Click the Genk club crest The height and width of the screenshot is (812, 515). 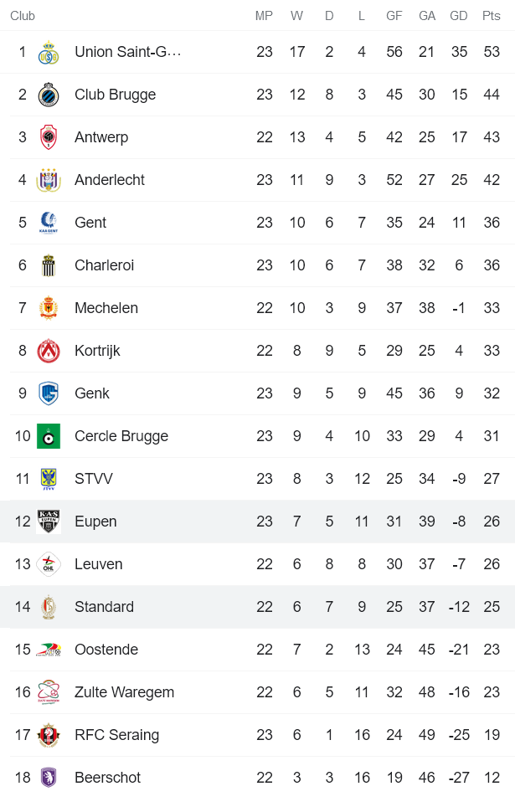pos(49,393)
